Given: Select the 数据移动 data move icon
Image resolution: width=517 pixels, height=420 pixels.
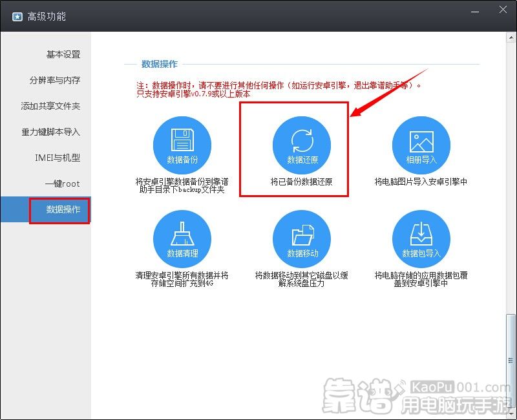Looking at the screenshot, I should (302, 239).
